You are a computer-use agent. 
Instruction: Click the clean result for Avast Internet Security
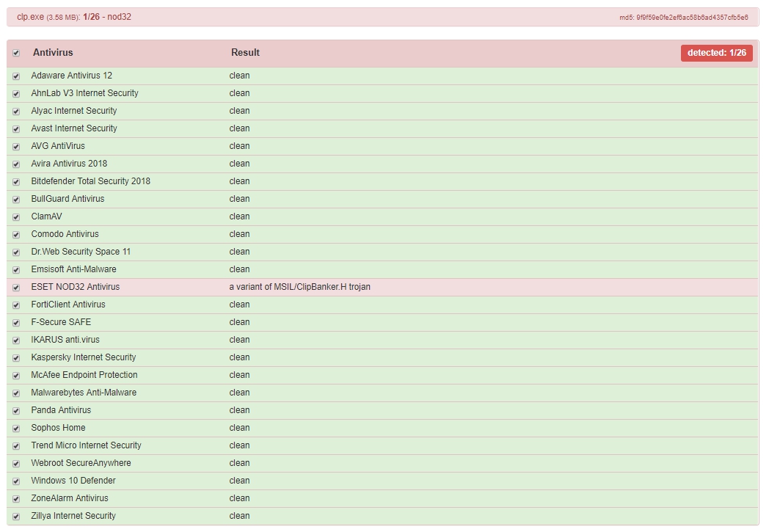pos(239,128)
